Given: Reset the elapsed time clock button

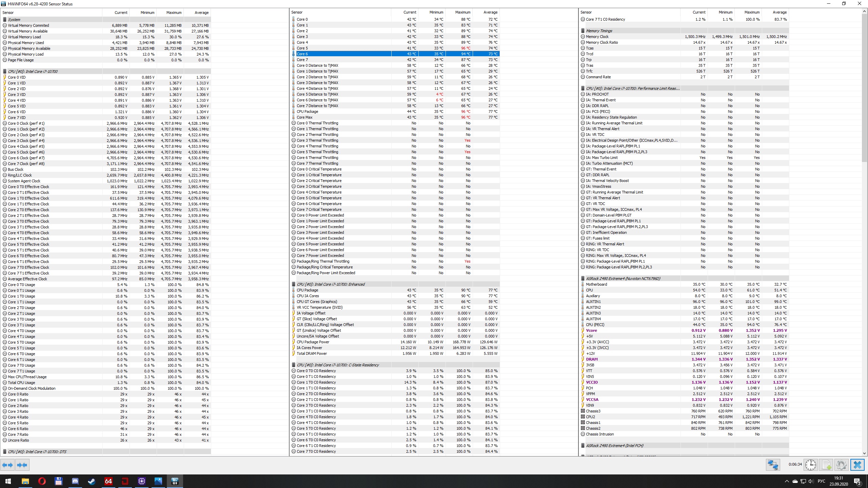Looking at the screenshot, I should pos(811,465).
